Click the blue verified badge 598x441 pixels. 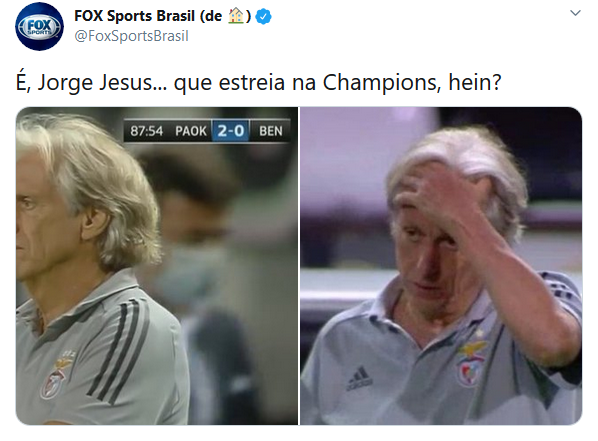[x=264, y=16]
